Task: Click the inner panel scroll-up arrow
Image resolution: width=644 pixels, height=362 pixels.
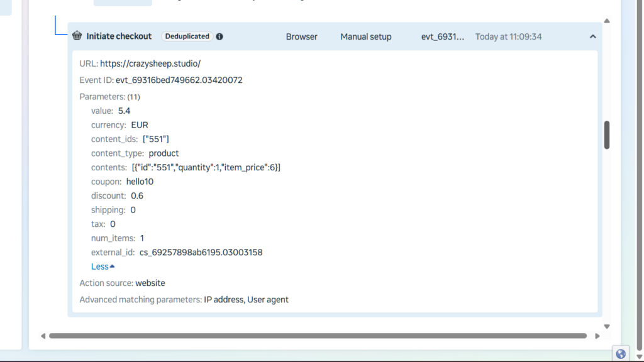Action: 607,21
